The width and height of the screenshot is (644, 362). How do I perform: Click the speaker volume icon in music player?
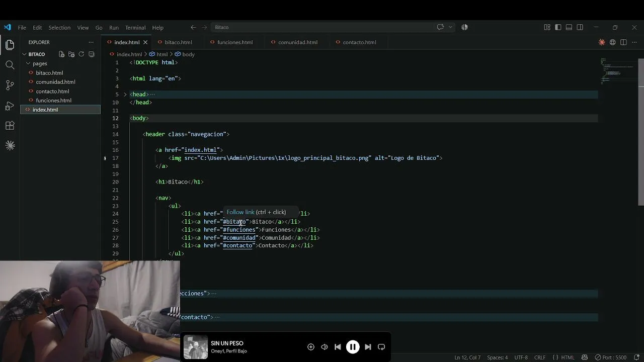point(324,347)
